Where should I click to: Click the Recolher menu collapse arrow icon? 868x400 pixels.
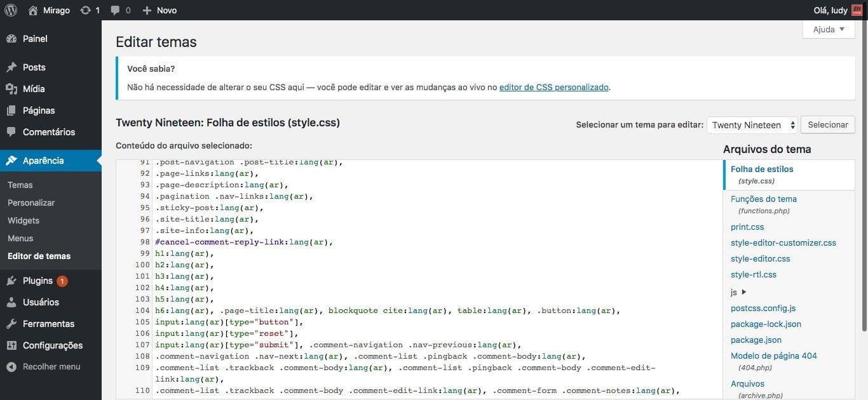click(11, 367)
